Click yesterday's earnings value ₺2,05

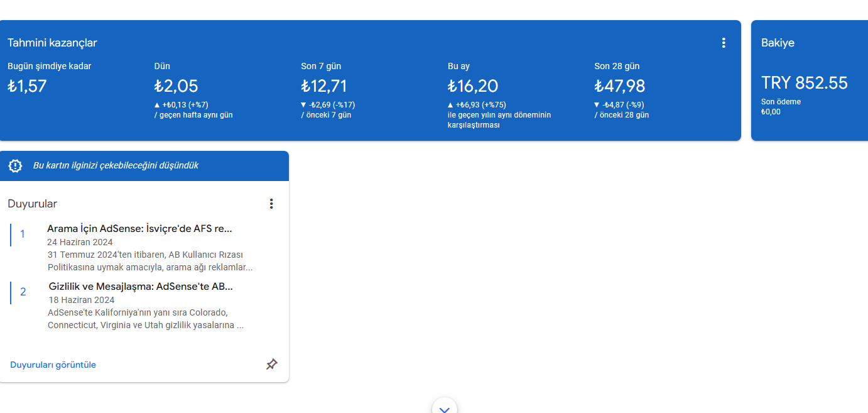click(x=176, y=86)
